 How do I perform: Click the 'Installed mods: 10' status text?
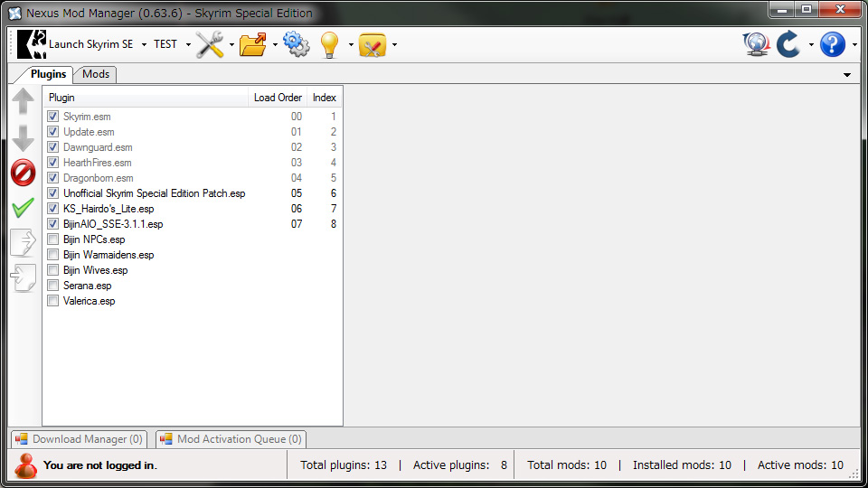coord(682,465)
